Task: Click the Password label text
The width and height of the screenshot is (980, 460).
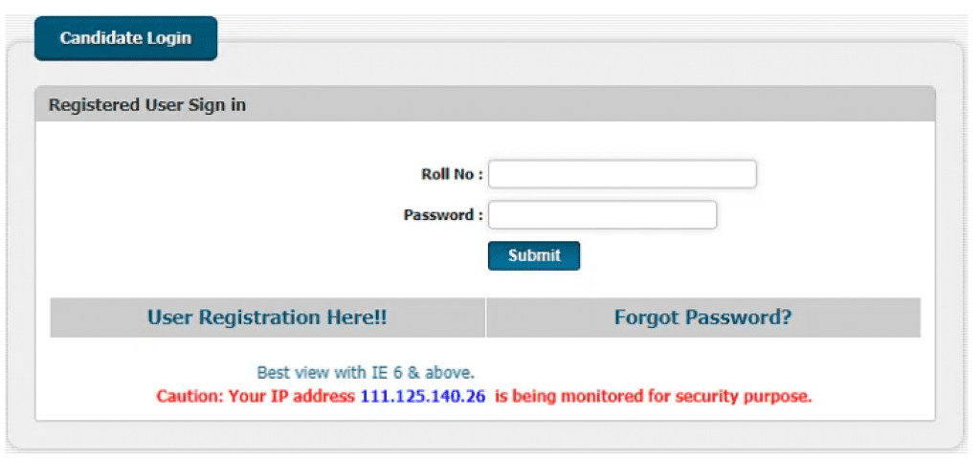Action: pos(443,215)
